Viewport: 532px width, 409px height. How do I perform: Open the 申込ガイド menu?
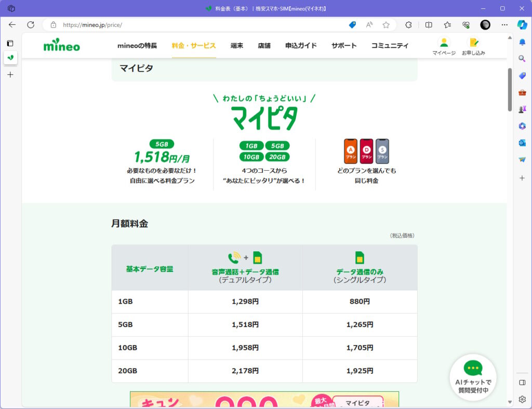[301, 45]
